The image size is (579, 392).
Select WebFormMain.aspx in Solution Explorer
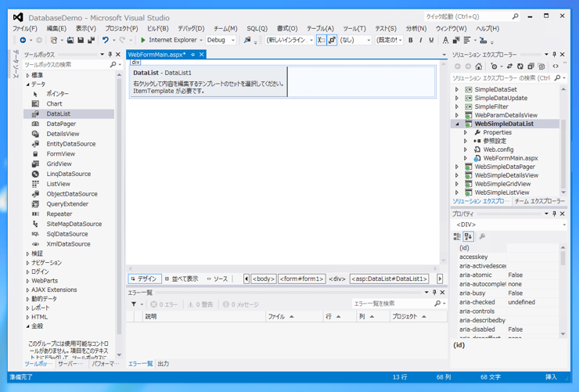[x=510, y=158]
